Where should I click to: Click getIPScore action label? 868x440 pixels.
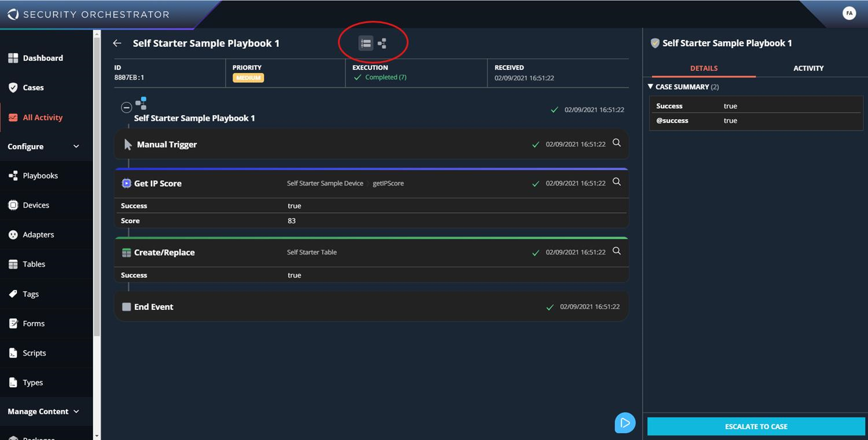coord(388,183)
